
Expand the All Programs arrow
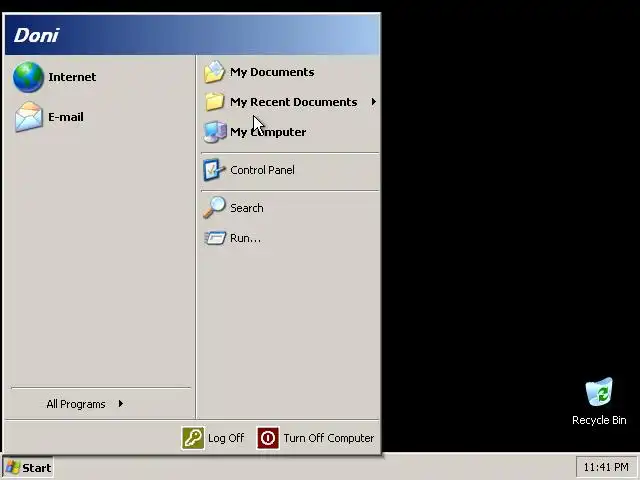(121, 404)
